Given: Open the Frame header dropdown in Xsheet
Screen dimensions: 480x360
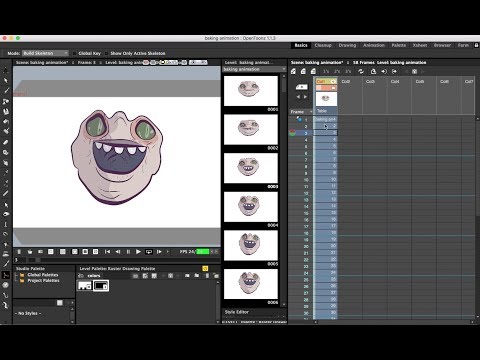Looking at the screenshot, I should pyautogui.click(x=311, y=112).
